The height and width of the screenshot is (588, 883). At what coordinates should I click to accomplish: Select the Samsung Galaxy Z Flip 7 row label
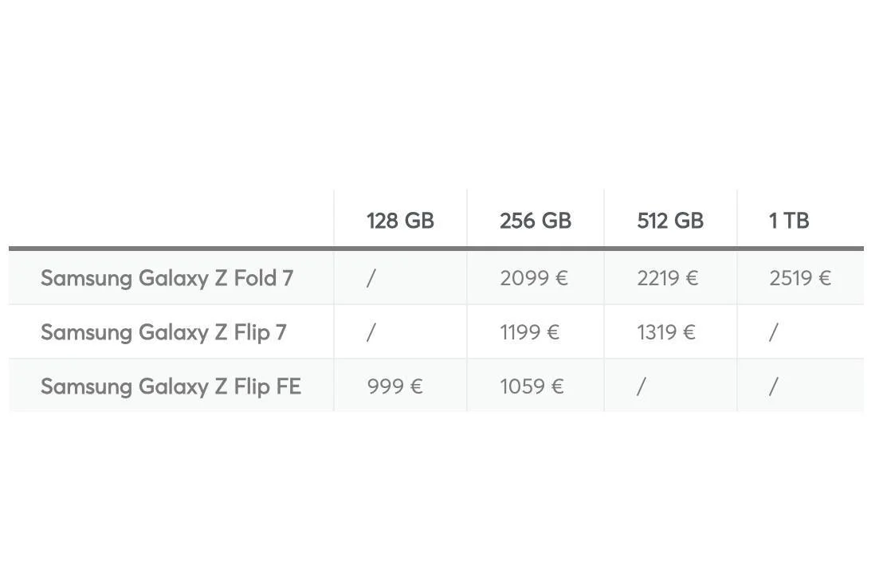tap(163, 332)
